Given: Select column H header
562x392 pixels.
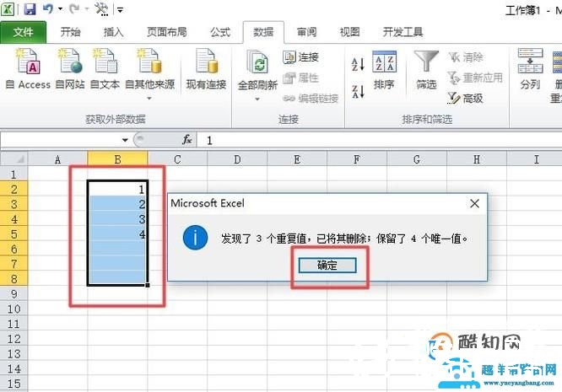Looking at the screenshot, I should click(x=477, y=159).
